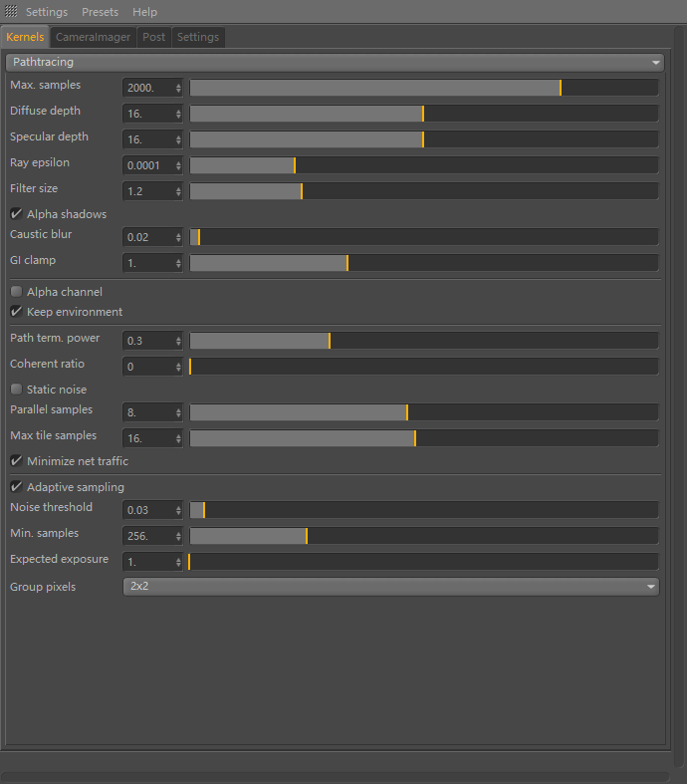The width and height of the screenshot is (687, 784).
Task: Click the Max. samples stepper arrows
Action: pyautogui.click(x=178, y=88)
